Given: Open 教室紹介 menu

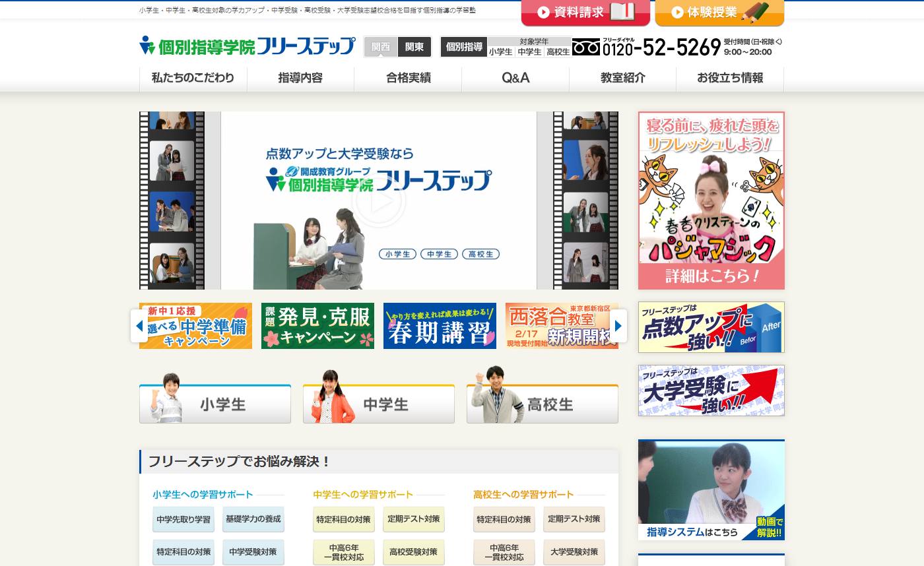Looking at the screenshot, I should pos(622,78).
